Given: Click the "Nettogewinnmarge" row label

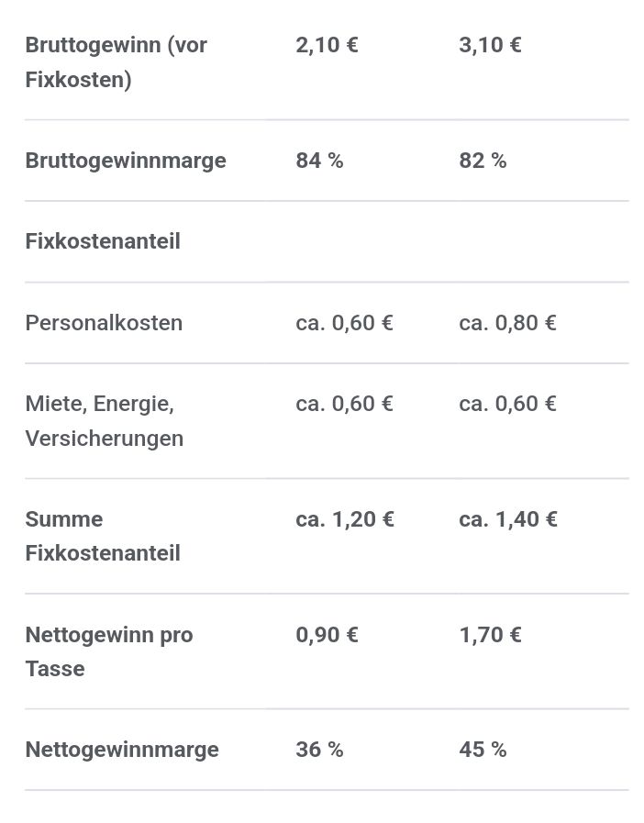Looking at the screenshot, I should [122, 750].
